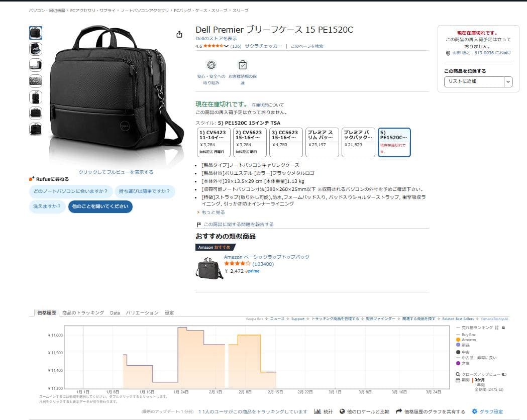Select style 2) CV5623 15-16インチ
The height and width of the screenshot is (420, 527).
point(250,143)
